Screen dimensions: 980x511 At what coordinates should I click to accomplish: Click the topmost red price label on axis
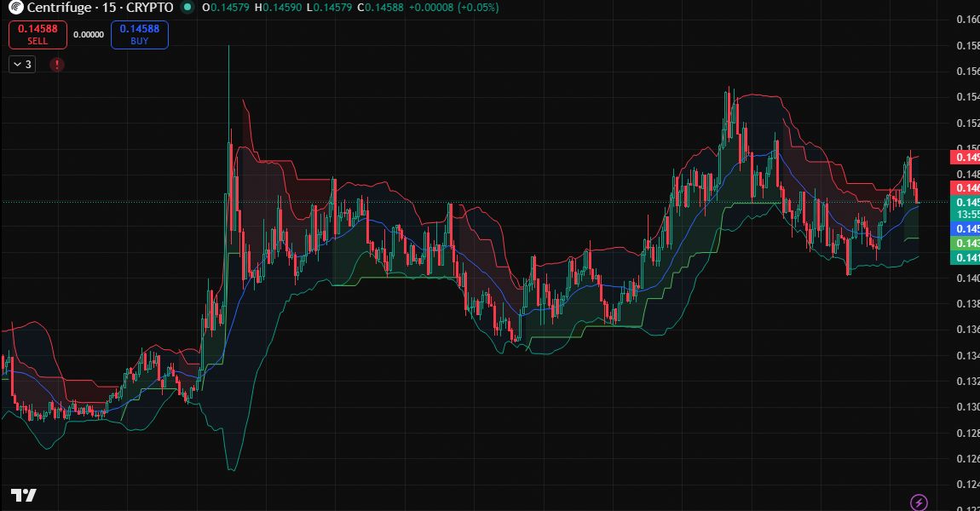[964, 158]
